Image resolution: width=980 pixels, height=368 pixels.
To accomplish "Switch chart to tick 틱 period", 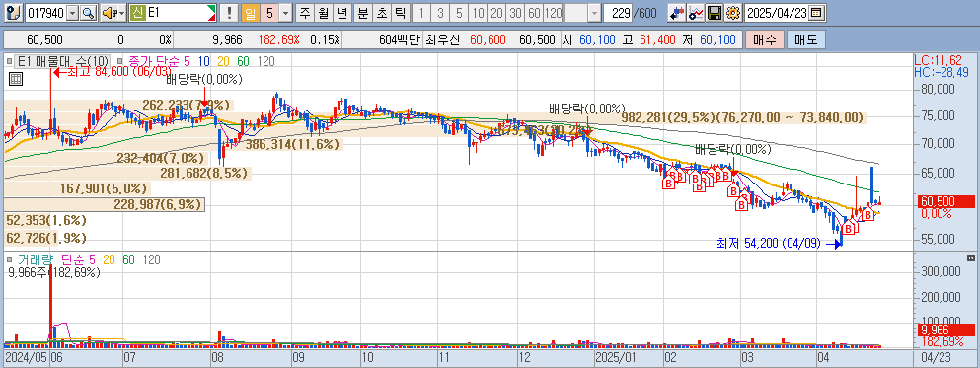I will [x=400, y=13].
